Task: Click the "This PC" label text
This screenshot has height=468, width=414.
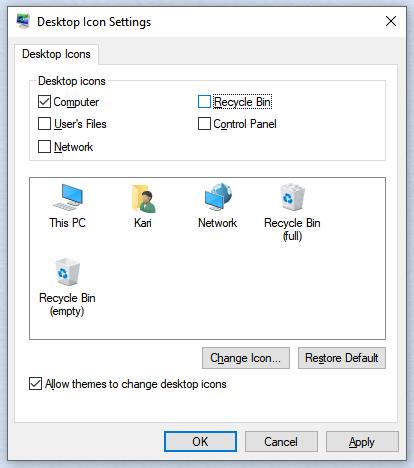Action: (x=67, y=223)
